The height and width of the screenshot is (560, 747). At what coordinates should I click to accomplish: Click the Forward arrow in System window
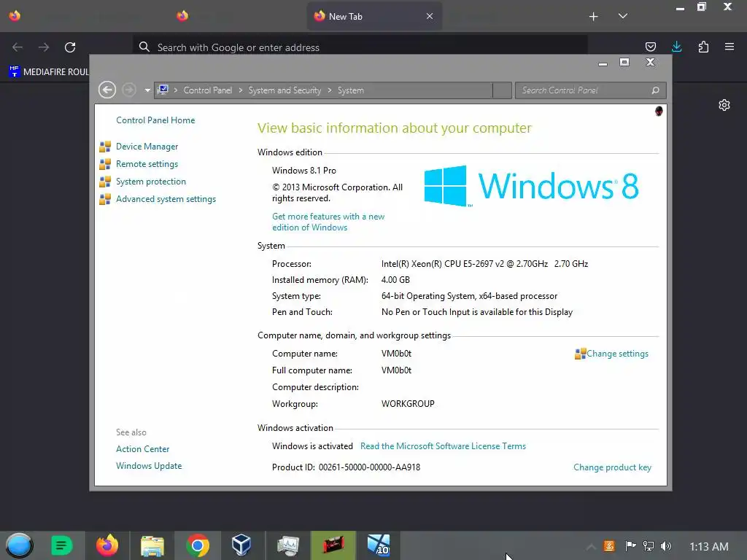tap(128, 90)
